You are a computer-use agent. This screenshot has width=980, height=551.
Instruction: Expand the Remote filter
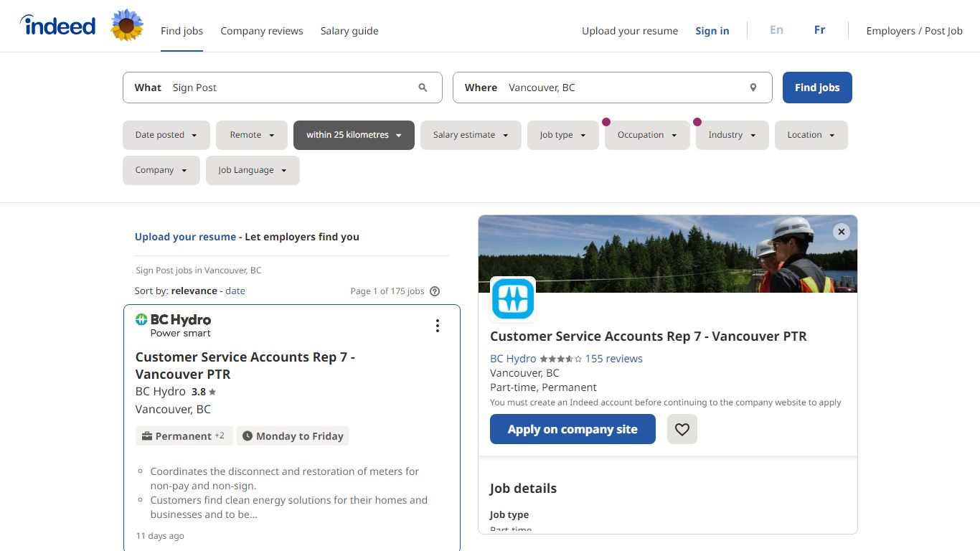click(252, 135)
